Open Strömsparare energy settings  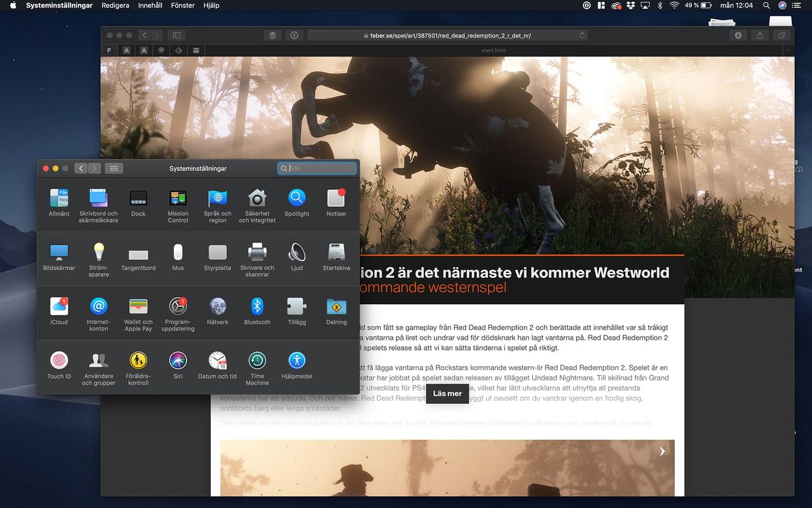(98, 260)
